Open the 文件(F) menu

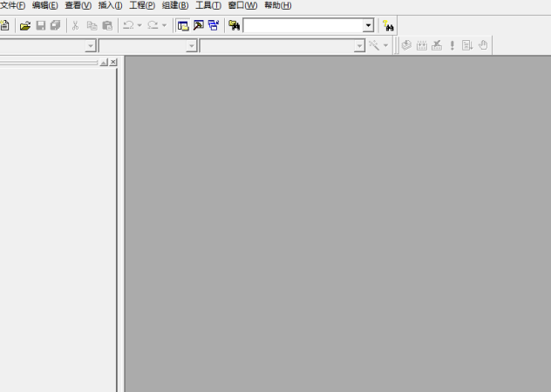12,5
